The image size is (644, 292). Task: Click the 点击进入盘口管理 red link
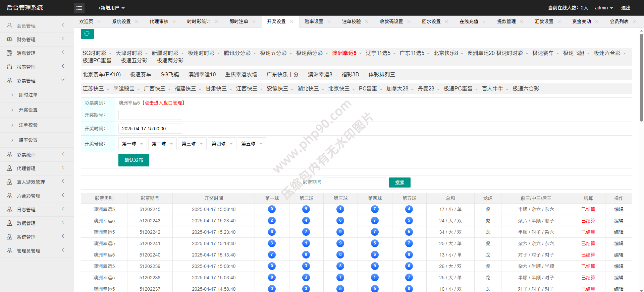163,103
